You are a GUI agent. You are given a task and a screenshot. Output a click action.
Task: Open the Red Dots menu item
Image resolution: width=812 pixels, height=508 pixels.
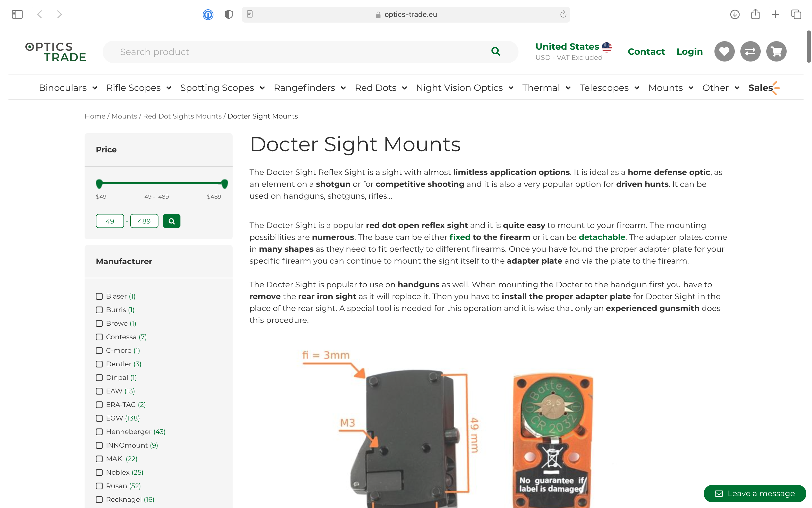376,88
